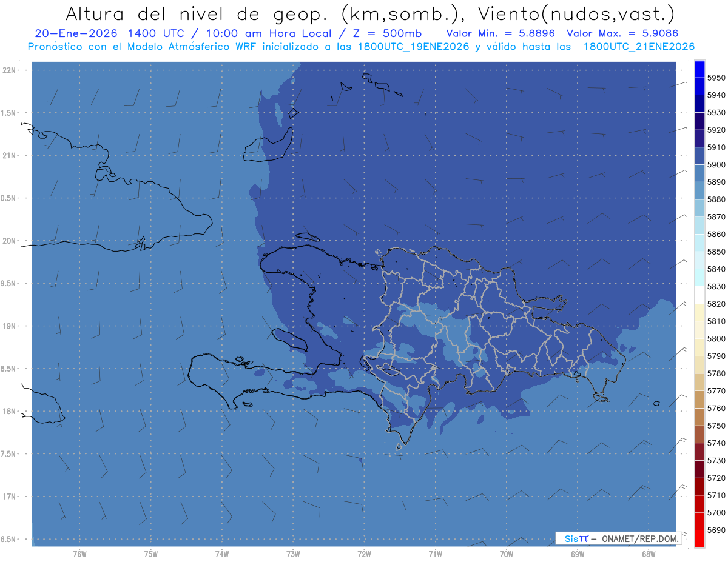Viewport: 728px width, 562px height.
Task: Click the "5760" colorbar value
Action: coord(716,408)
